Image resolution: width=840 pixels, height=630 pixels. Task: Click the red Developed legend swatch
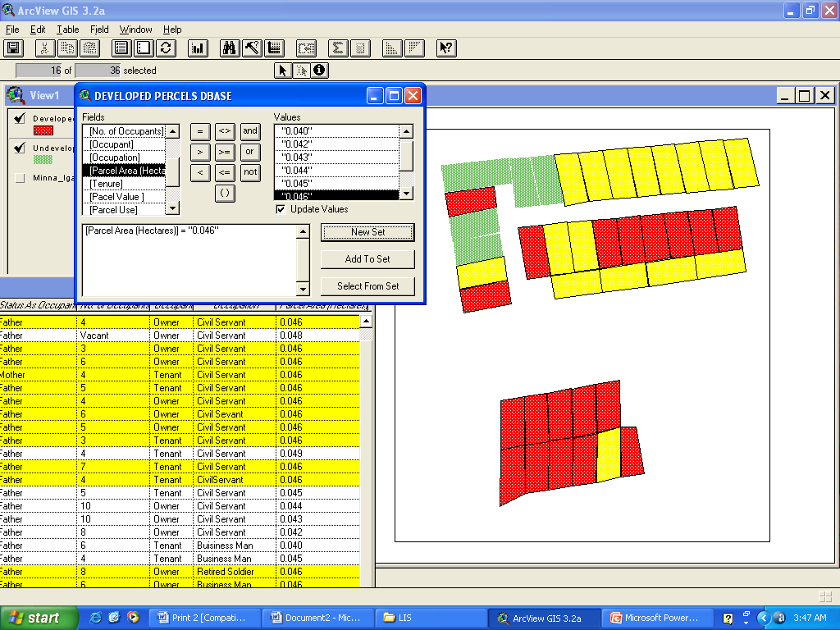(x=43, y=130)
